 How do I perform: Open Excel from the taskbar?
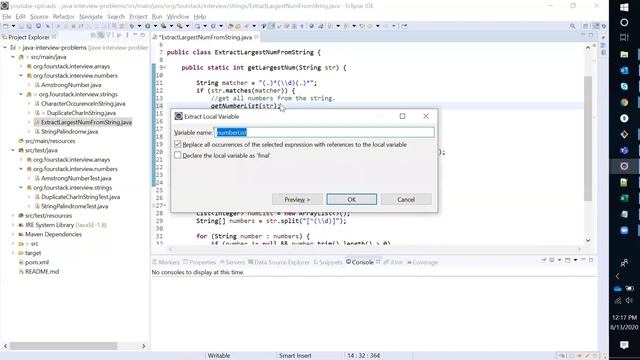point(624,198)
